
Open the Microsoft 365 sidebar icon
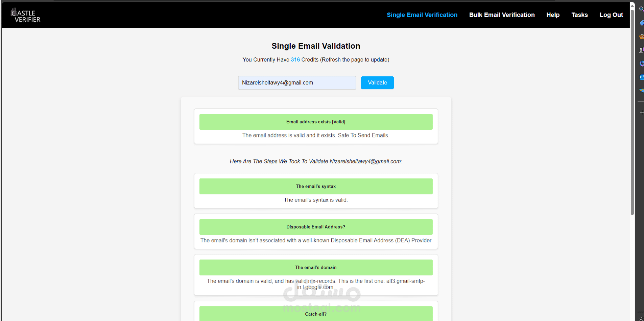(x=641, y=64)
